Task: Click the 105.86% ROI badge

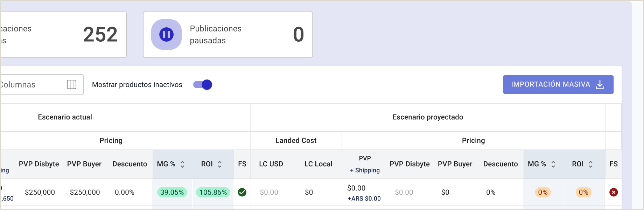Action: tap(213, 192)
